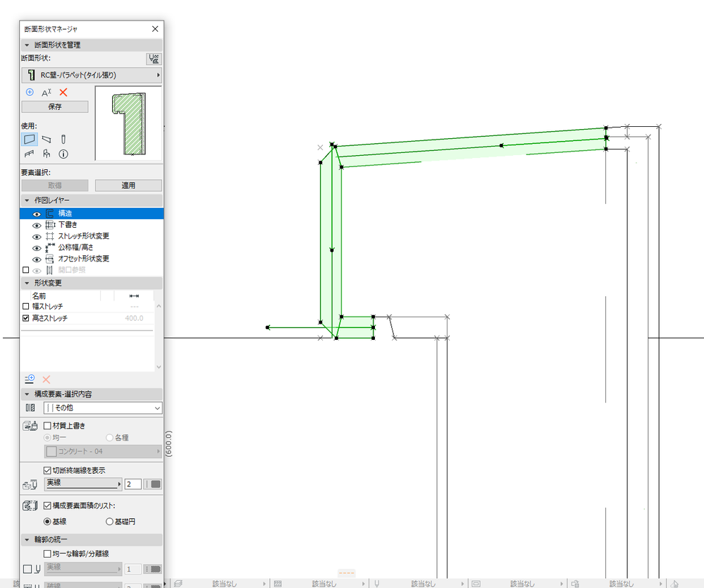Click the info usage icon
The width and height of the screenshot is (704, 588).
point(63,154)
